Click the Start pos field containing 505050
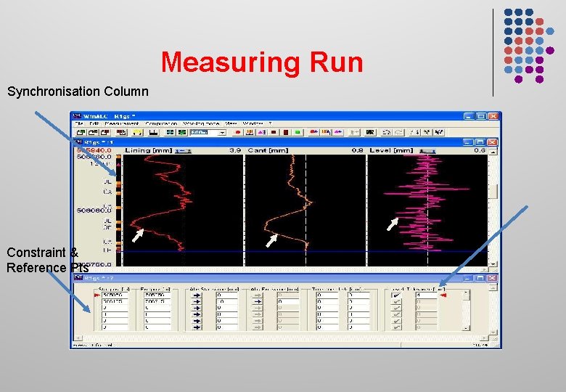This screenshot has height=392, width=566. point(115,295)
